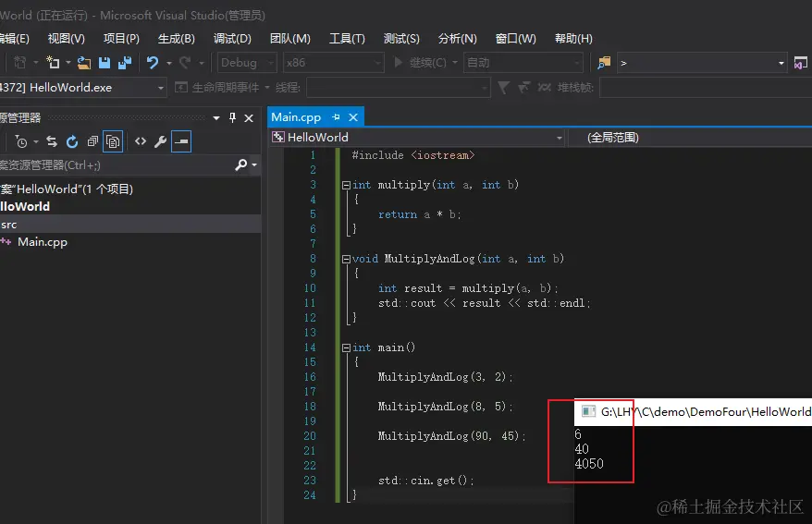Image resolution: width=812 pixels, height=524 pixels.
Task: Collapse the multiply function at line 3
Action: point(346,185)
